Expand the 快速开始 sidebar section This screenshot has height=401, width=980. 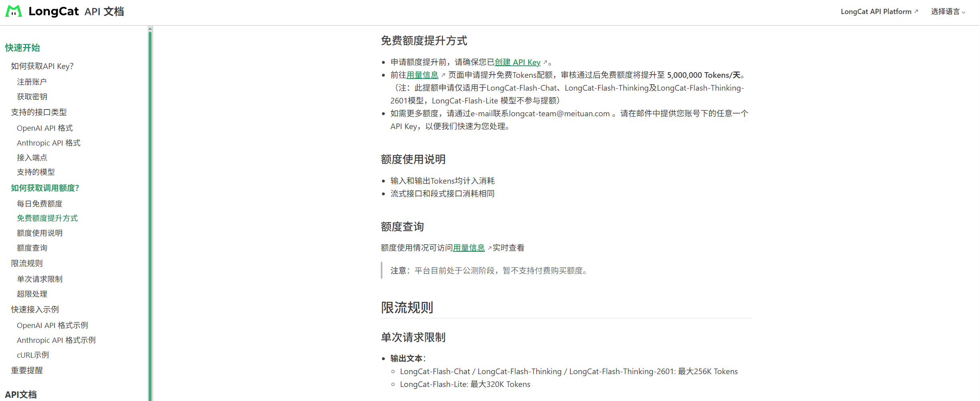[22, 48]
